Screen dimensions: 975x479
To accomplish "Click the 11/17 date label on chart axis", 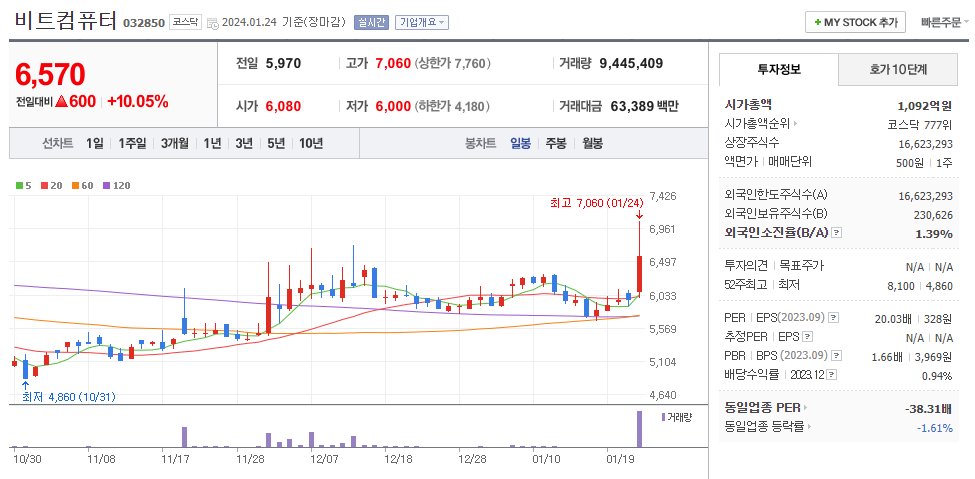I will tap(175, 459).
